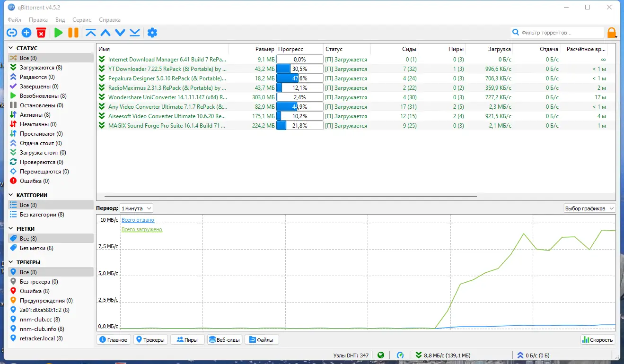The image size is (624, 364).
Task: Switch to the Файлы tab
Action: (x=262, y=339)
